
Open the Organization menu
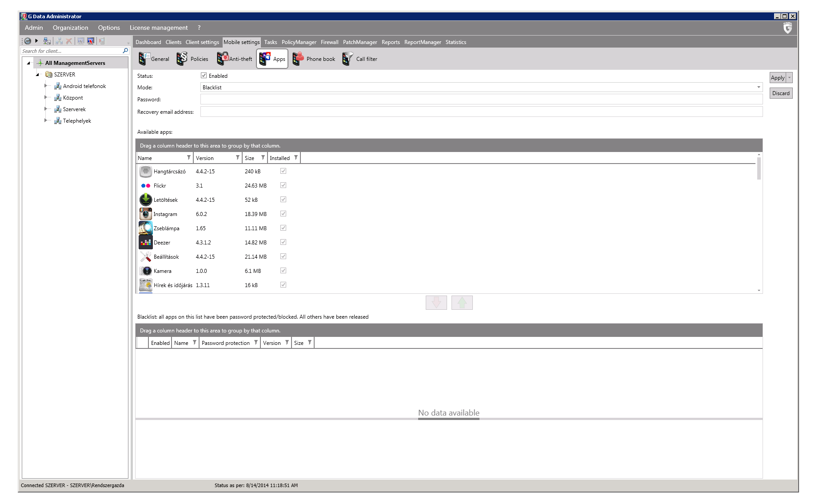point(70,28)
